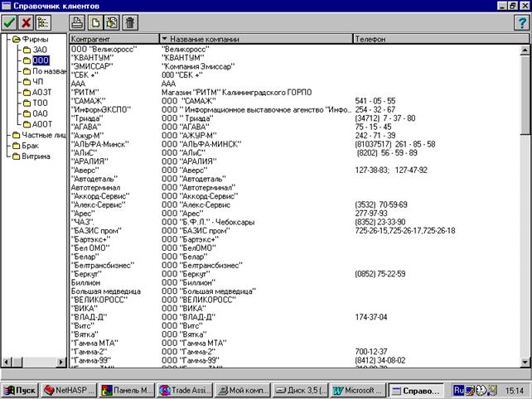The image size is (532, 399).
Task: Click the list's scroll up arrow
Action: 525,50
